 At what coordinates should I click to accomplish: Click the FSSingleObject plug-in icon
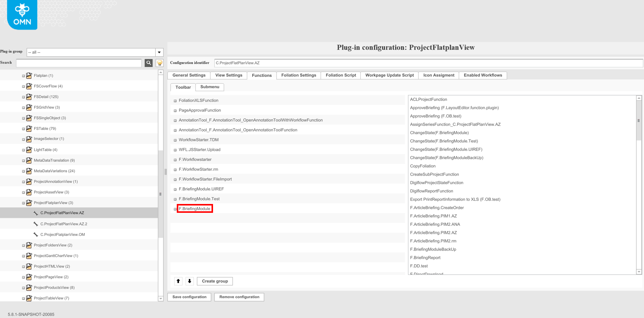(29, 118)
